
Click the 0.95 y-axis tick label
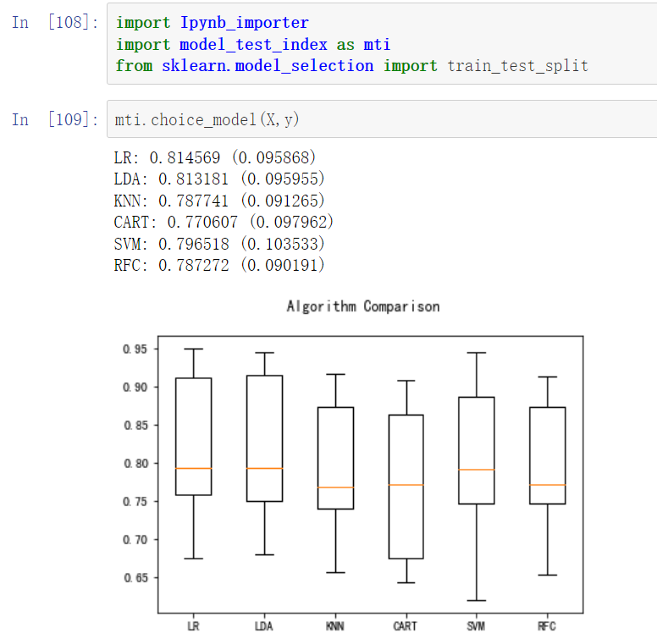coord(135,350)
